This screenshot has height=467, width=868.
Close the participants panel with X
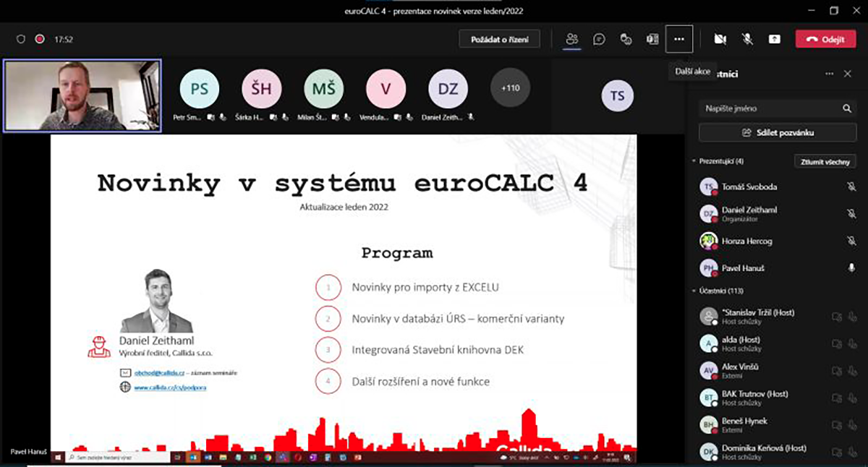tap(848, 74)
